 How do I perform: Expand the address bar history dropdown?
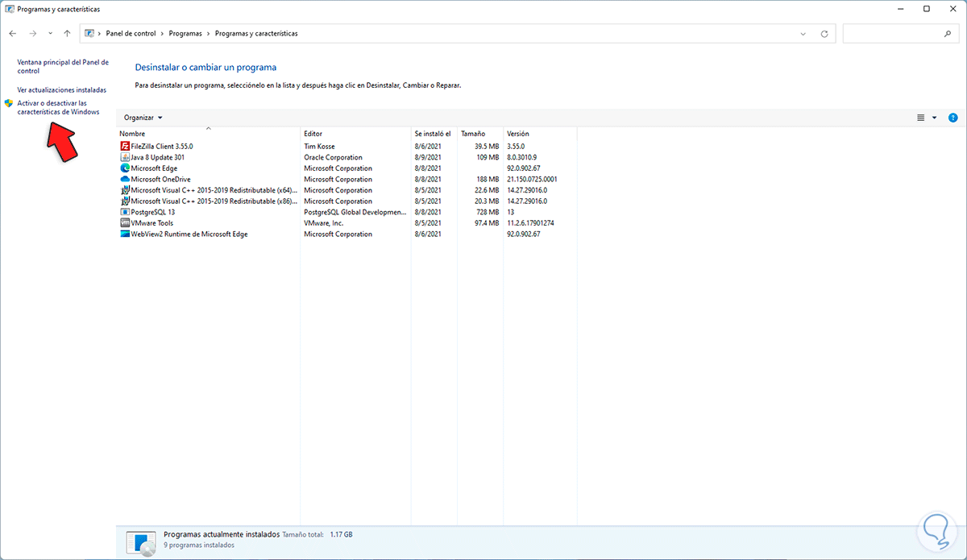[x=803, y=34]
